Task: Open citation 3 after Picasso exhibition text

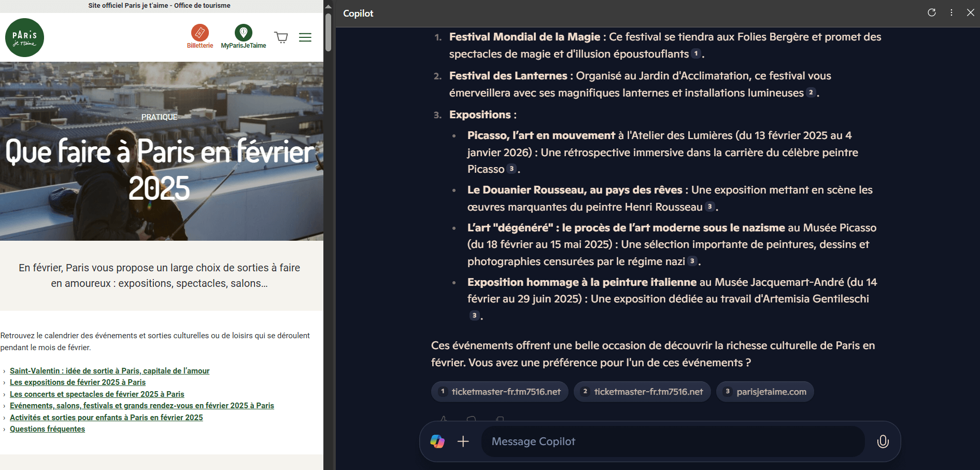Action: coord(512,169)
